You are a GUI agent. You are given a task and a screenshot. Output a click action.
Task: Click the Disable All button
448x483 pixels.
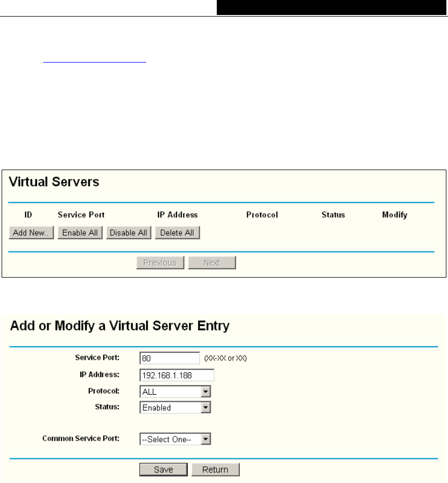coord(128,233)
